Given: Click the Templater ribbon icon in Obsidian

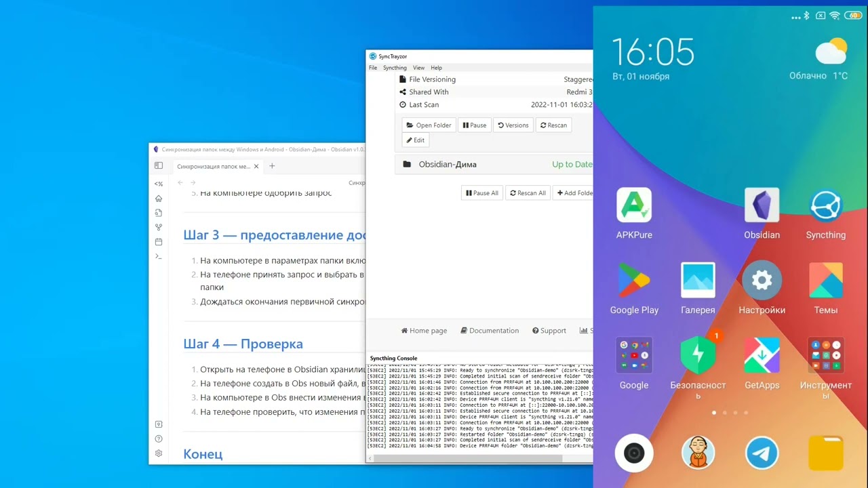Looking at the screenshot, I should click(158, 184).
